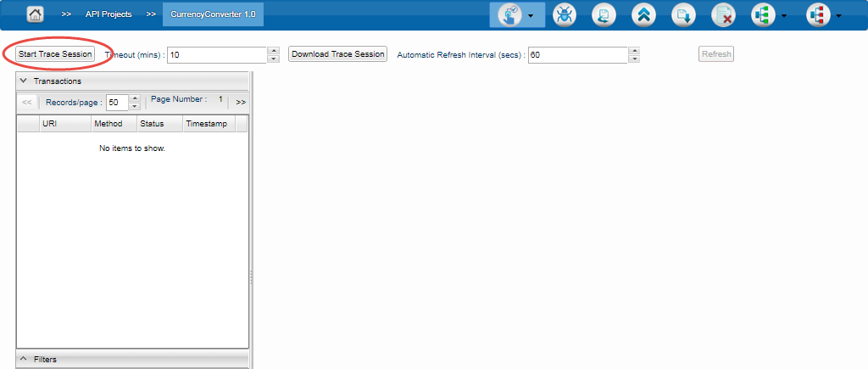The image size is (868, 369).
Task: Increase the Refresh Interval with up arrow
Action: point(634,50)
